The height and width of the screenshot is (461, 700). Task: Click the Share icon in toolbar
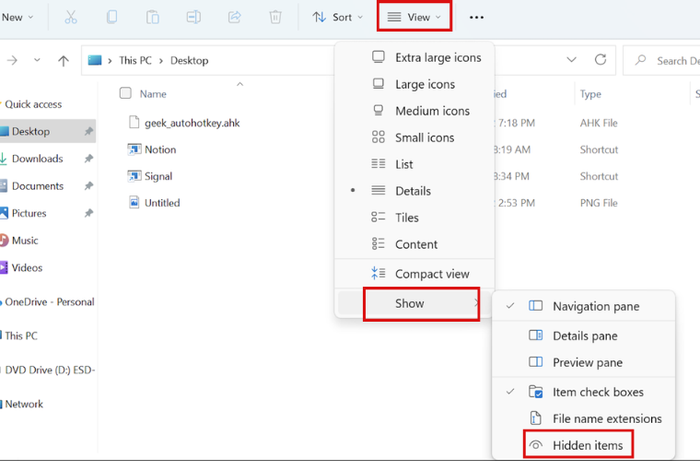pos(234,17)
